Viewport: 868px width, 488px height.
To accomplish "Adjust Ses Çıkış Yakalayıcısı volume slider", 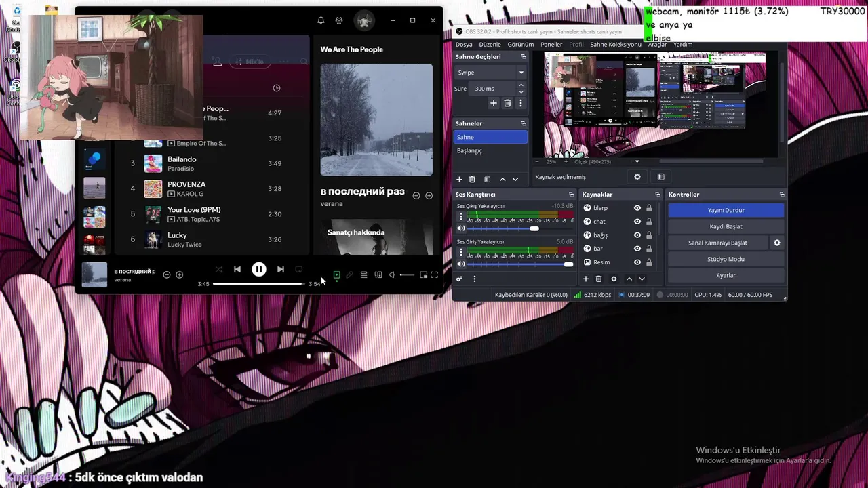I will coord(521,228).
